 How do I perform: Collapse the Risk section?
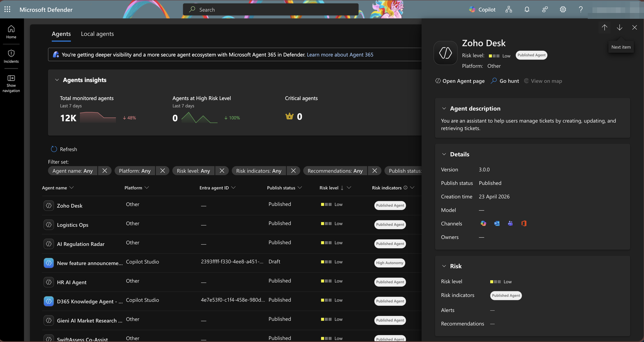click(444, 266)
